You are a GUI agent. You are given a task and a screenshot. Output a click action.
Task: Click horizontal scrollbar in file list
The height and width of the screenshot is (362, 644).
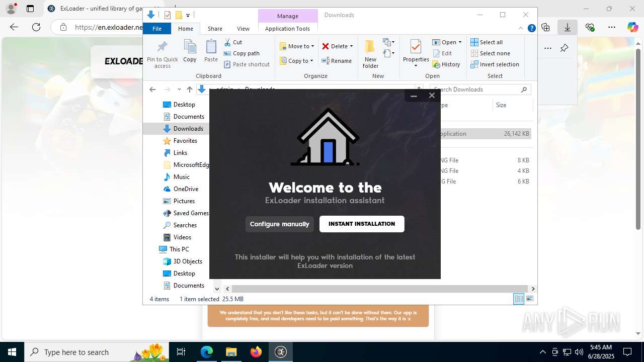(380, 289)
